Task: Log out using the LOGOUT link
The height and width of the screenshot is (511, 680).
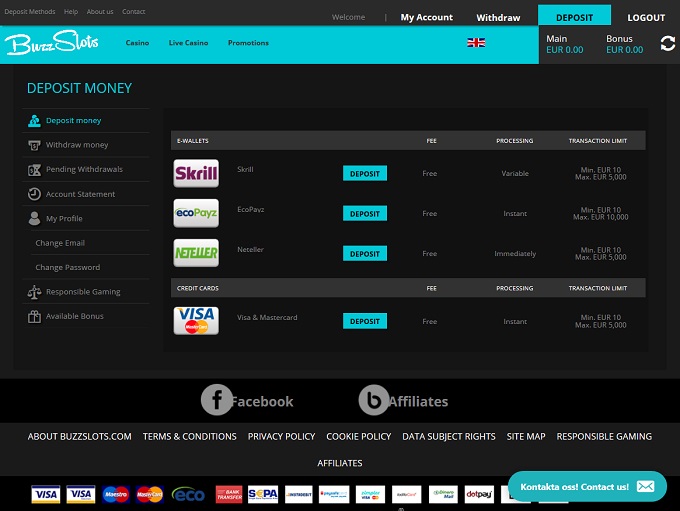Action: click(646, 17)
